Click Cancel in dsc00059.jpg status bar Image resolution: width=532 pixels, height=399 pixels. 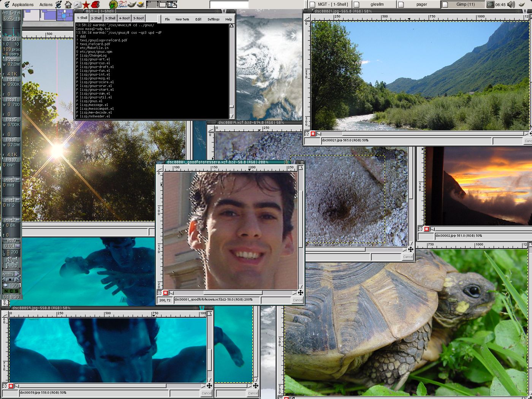tap(206, 393)
